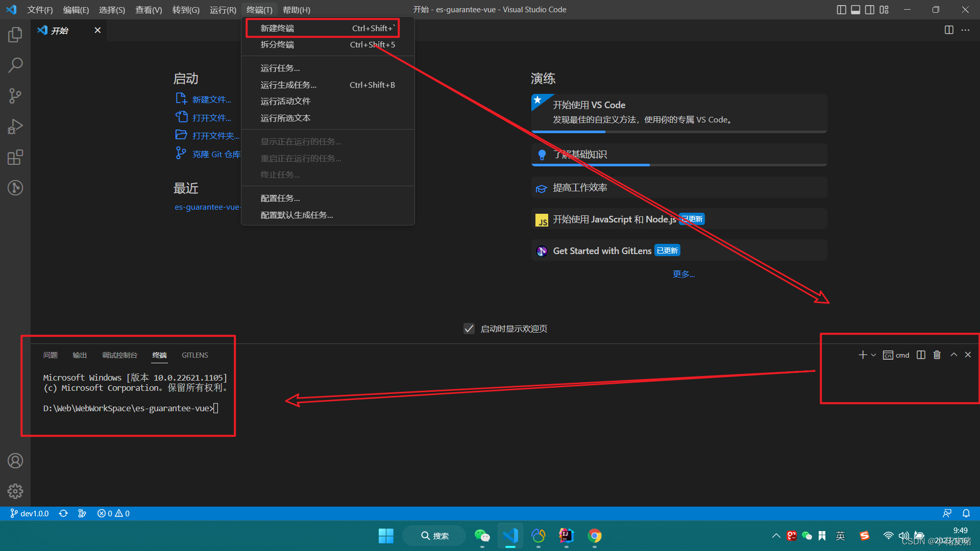Click the split terminal icon in panel

[x=921, y=355]
